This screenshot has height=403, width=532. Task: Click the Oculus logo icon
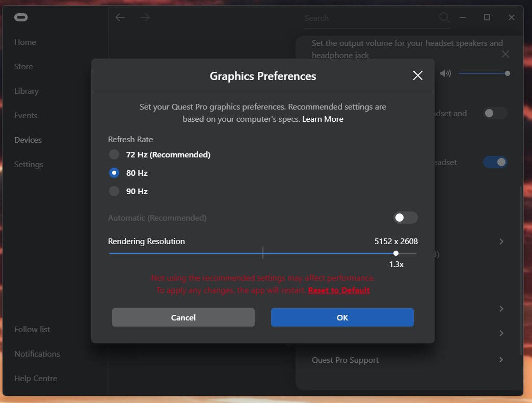(x=21, y=17)
